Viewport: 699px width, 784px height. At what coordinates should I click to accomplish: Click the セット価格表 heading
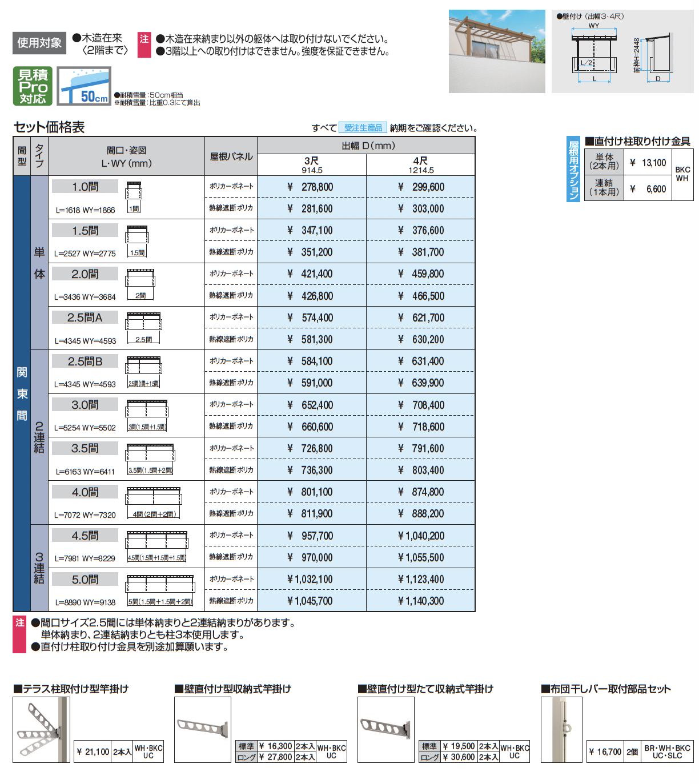pyautogui.click(x=49, y=127)
